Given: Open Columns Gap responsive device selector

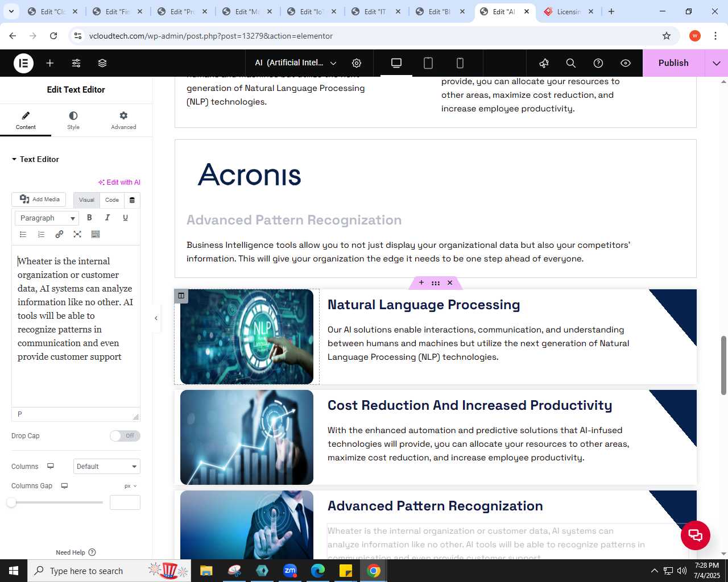Looking at the screenshot, I should point(64,486).
